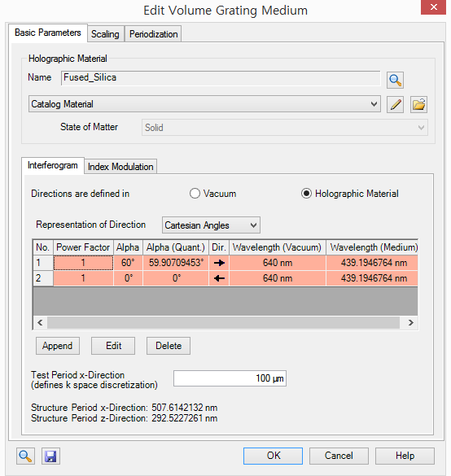Select row header number 2

[x=43, y=278]
